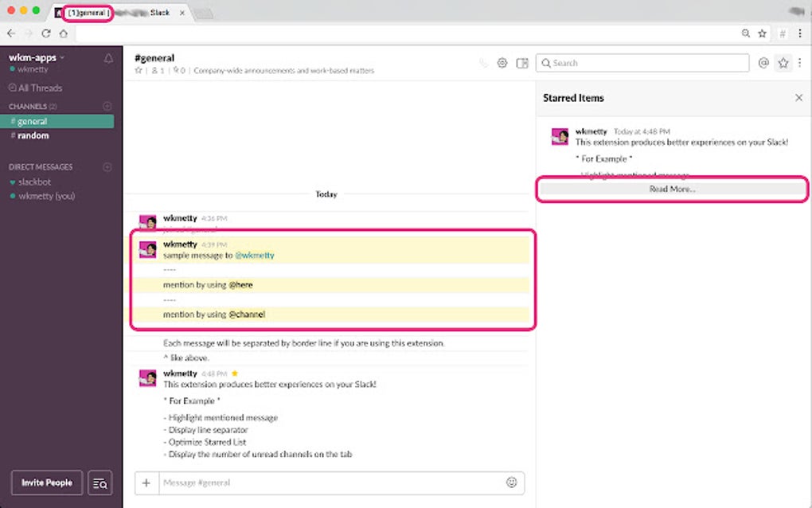Image resolution: width=812 pixels, height=508 pixels.
Task: Click the Invite People button
Action: pos(45,483)
